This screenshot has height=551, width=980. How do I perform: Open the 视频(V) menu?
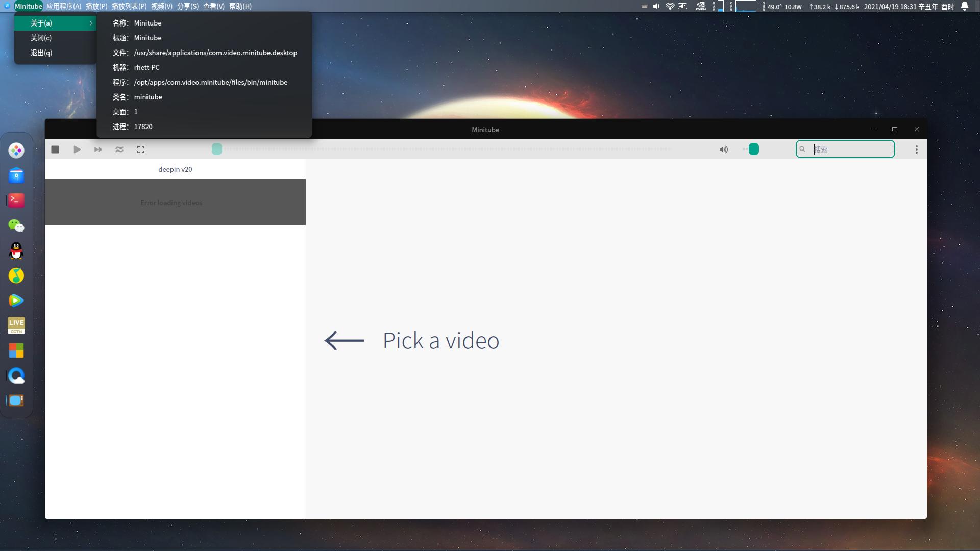(x=162, y=6)
